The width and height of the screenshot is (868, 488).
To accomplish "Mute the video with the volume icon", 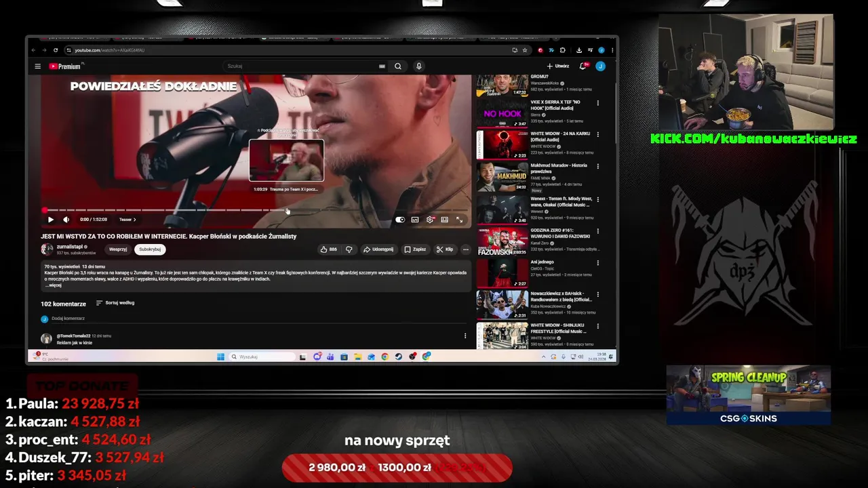I will (66, 220).
